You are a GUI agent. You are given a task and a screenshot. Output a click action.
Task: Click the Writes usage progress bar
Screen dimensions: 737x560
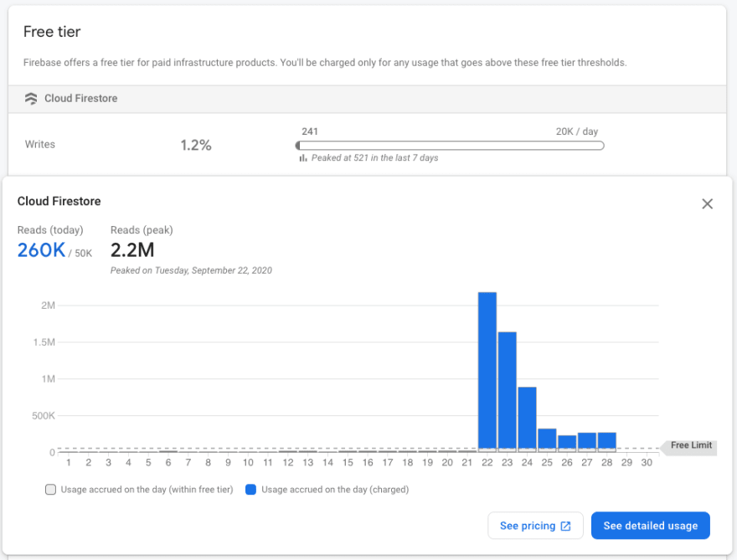click(x=450, y=146)
